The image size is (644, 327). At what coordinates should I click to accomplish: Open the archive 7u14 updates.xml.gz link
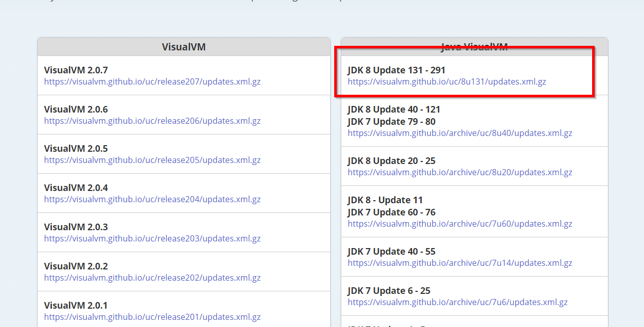pos(460,263)
